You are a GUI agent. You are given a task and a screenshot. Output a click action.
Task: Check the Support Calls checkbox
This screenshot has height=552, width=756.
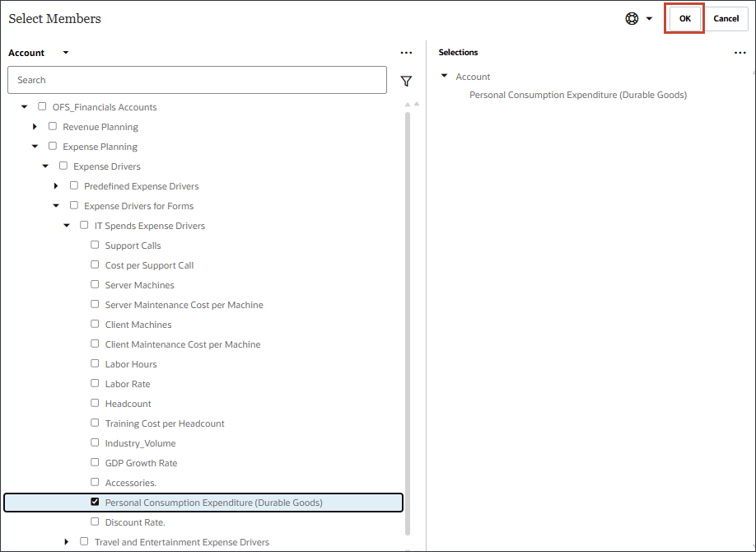click(95, 246)
